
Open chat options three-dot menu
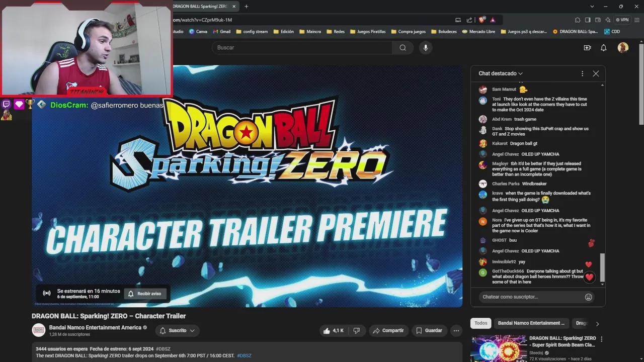click(x=582, y=73)
